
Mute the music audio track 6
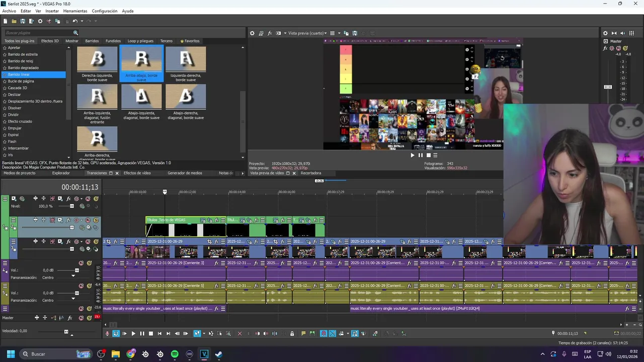pos(81,309)
